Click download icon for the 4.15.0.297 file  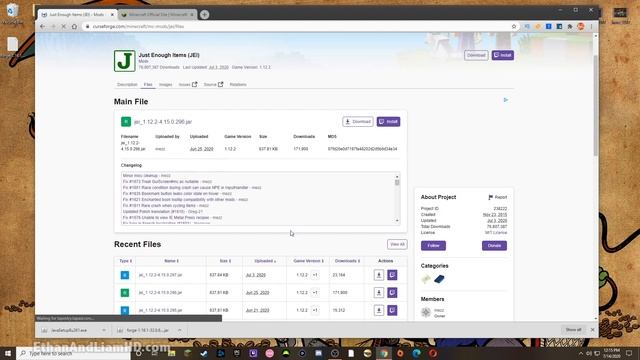pos(379,275)
